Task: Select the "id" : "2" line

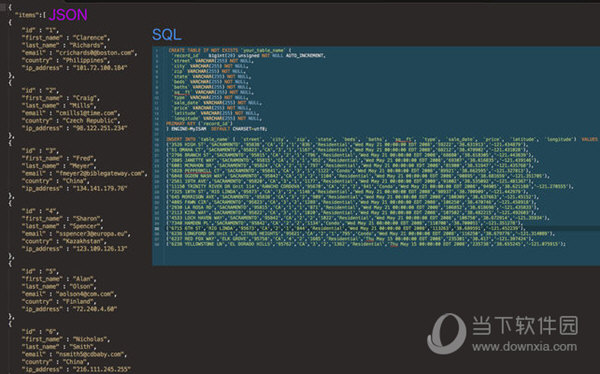Action: point(40,90)
